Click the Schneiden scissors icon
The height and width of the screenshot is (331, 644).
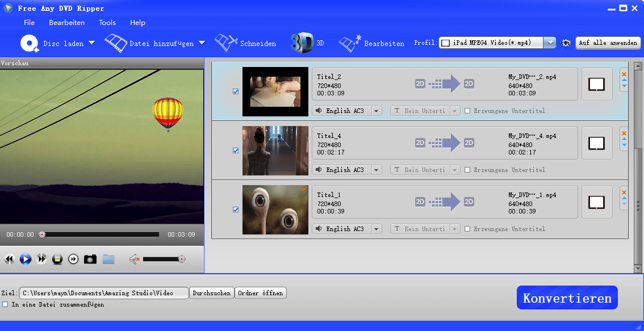pyautogui.click(x=227, y=43)
